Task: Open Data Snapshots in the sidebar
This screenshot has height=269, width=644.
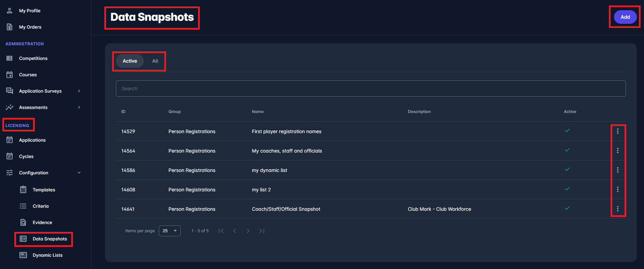Action: tap(49, 239)
